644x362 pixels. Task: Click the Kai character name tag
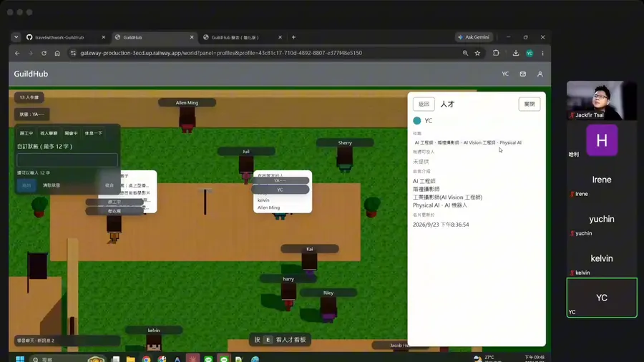tap(310, 249)
